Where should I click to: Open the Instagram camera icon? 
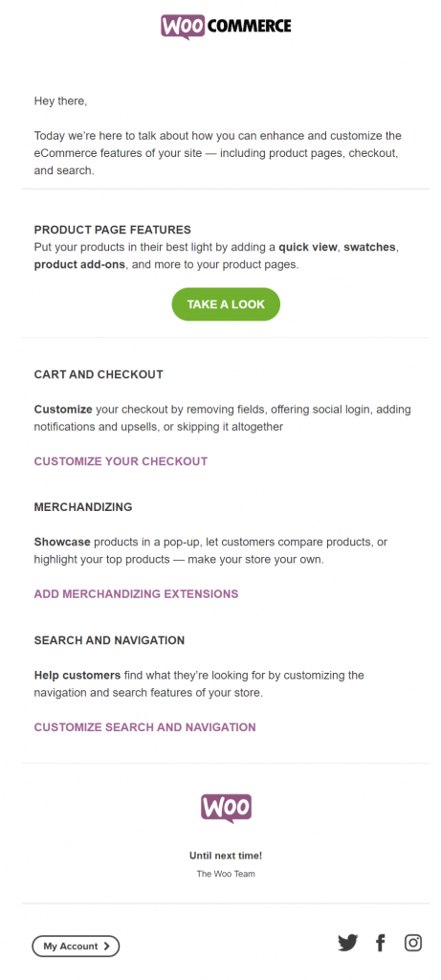pos(413,943)
